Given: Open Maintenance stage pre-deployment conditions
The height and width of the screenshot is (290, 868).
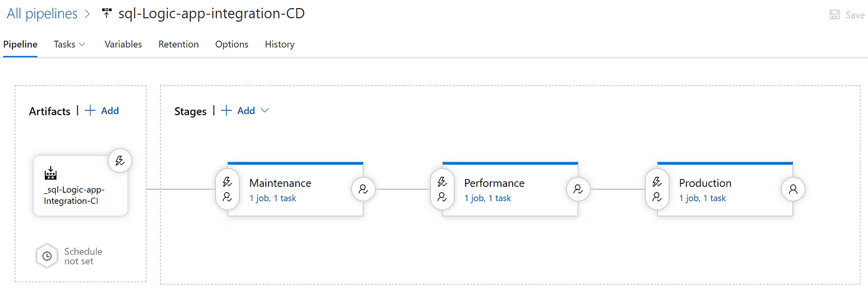Looking at the screenshot, I should [227, 190].
